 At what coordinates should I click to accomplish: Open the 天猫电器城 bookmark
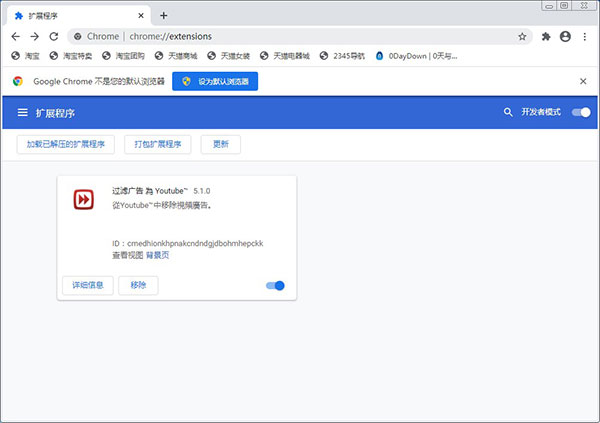tap(285, 56)
